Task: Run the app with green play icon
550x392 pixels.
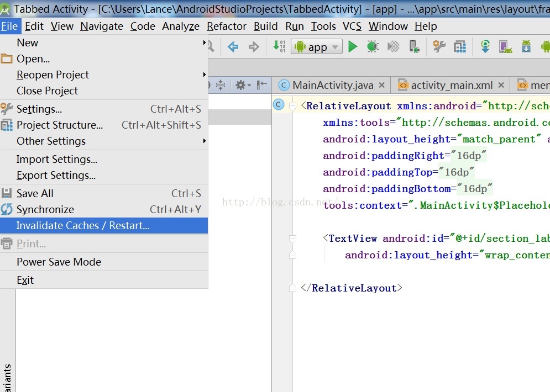Action: pyautogui.click(x=353, y=46)
